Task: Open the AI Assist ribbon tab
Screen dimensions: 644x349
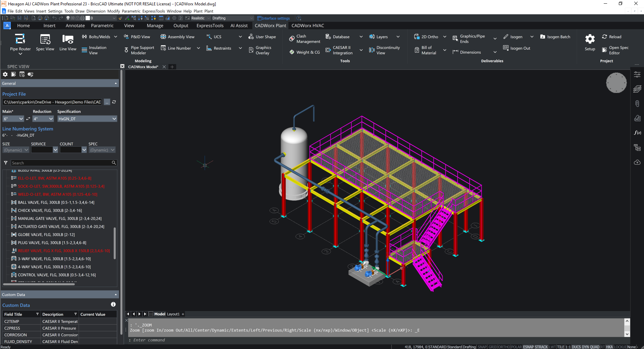Action: 239,26
